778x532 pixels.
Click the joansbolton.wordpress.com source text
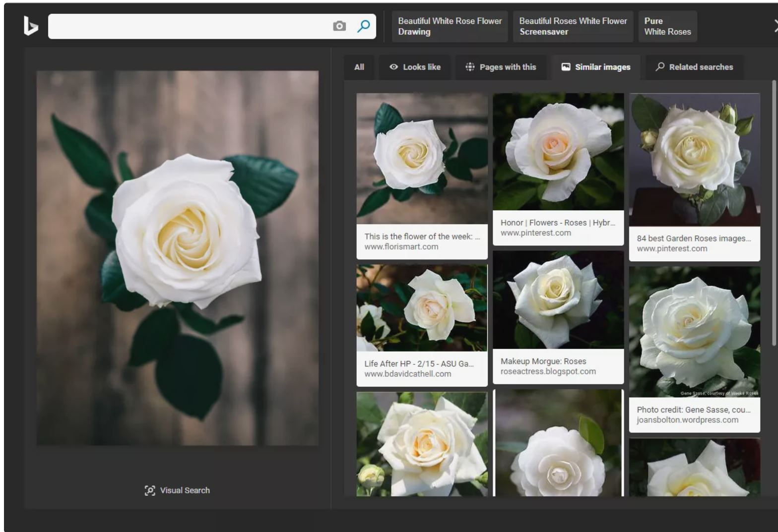(688, 420)
